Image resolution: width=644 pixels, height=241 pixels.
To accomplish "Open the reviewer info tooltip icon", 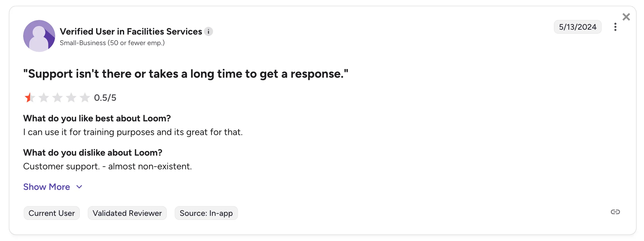I will [208, 31].
